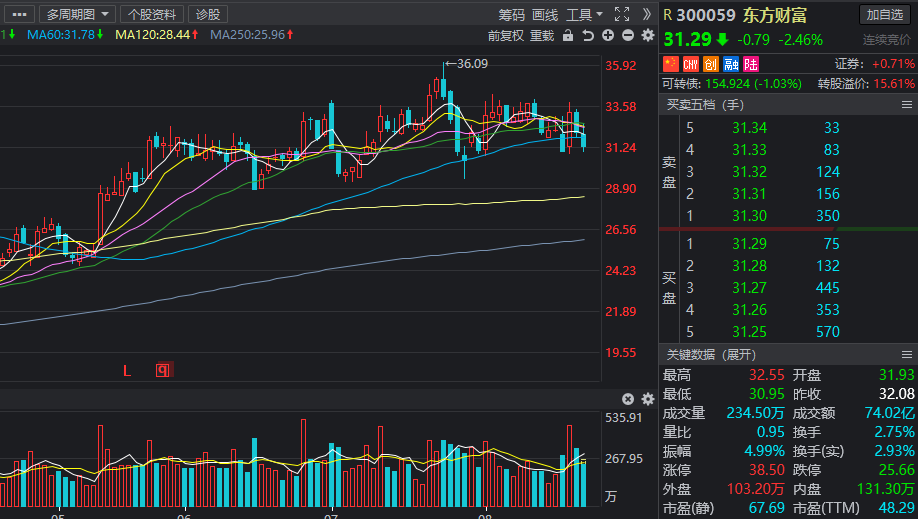
Task: Open main chart settings gear
Action: point(648,35)
